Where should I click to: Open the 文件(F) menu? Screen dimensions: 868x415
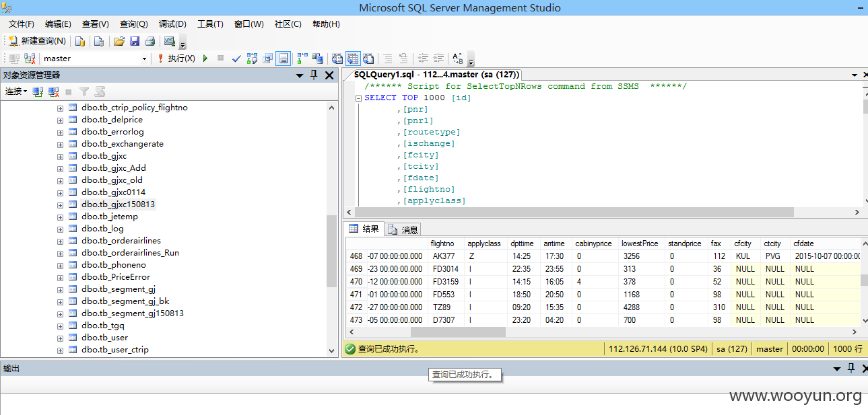point(22,24)
